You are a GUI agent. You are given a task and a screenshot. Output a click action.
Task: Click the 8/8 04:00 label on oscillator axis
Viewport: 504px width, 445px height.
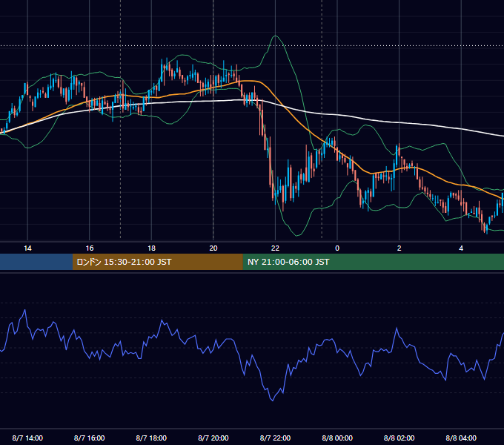point(461,438)
